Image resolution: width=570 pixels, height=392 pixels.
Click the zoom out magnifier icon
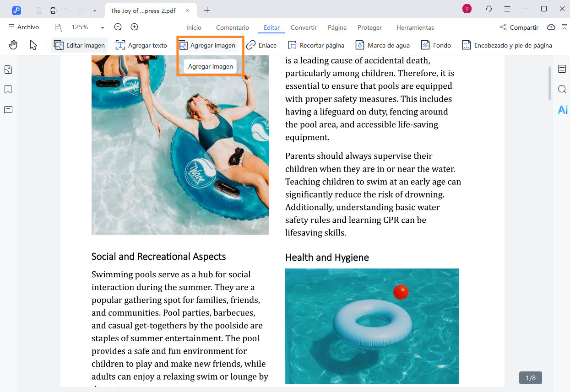(118, 27)
